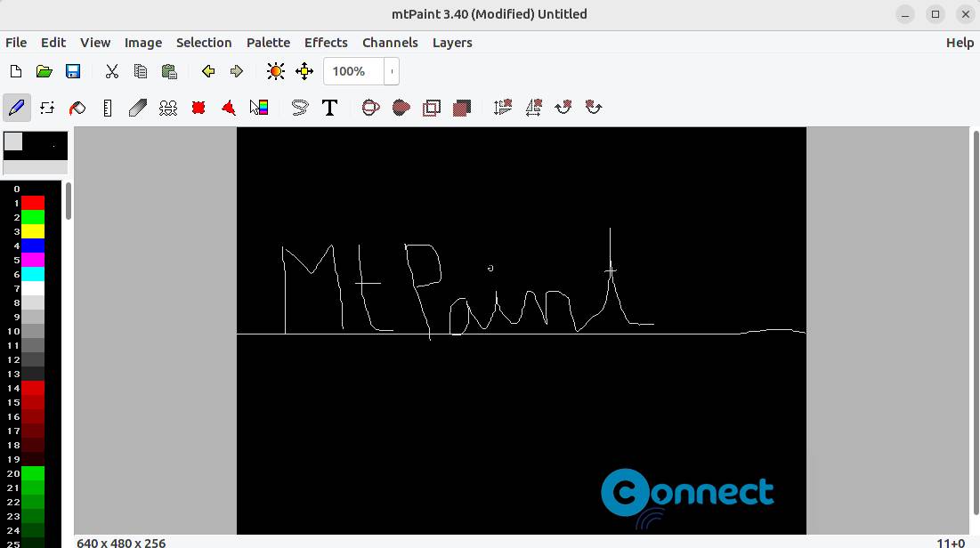Pick blue palette color 4
The image size is (980, 548).
(33, 246)
